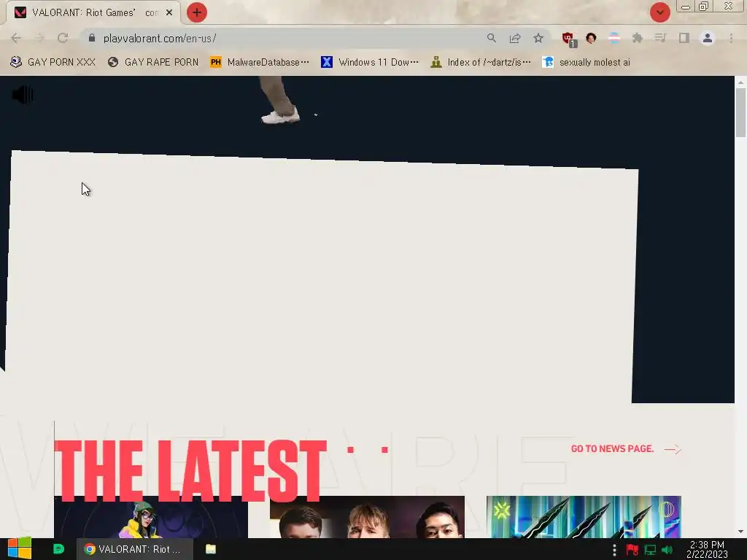Screen dimensions: 747x560
Task: Open the media controls toolbar icon
Action: [660, 38]
